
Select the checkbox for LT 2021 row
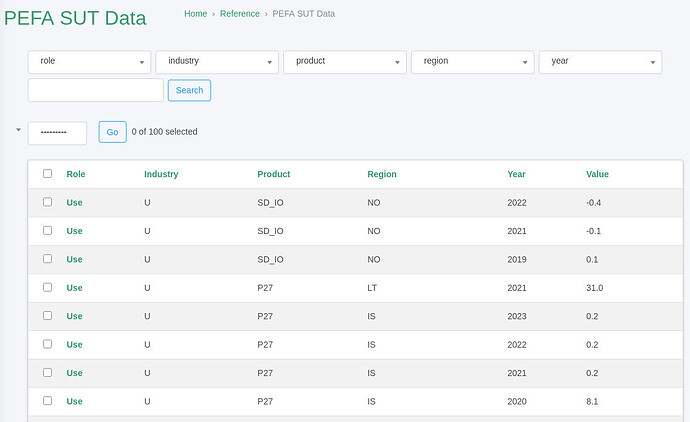coord(47,288)
